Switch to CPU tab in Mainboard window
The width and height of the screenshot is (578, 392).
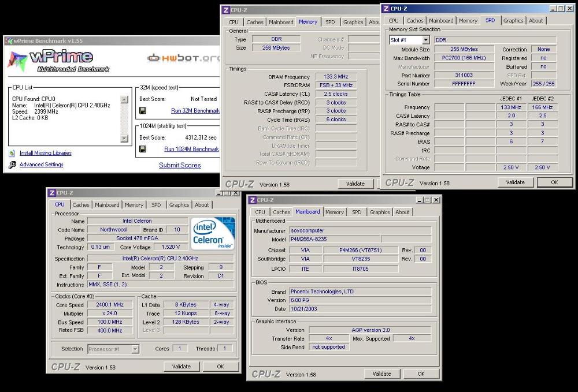(260, 212)
